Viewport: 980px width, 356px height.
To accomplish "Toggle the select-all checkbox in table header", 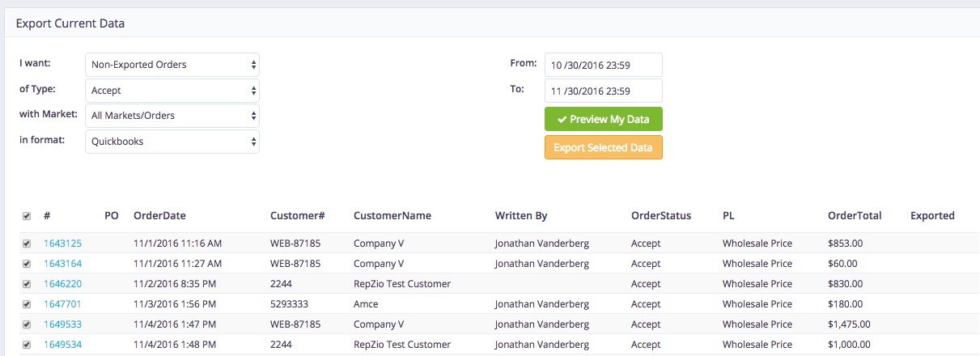I will point(27,216).
